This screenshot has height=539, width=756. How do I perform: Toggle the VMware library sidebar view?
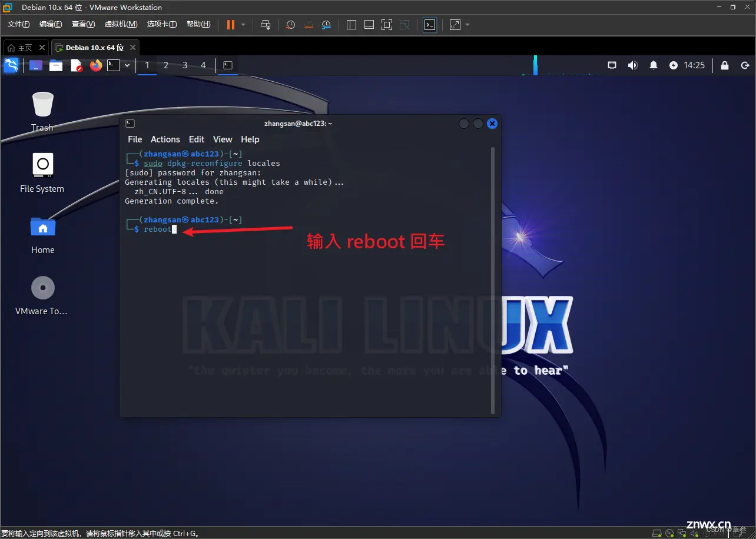point(352,25)
